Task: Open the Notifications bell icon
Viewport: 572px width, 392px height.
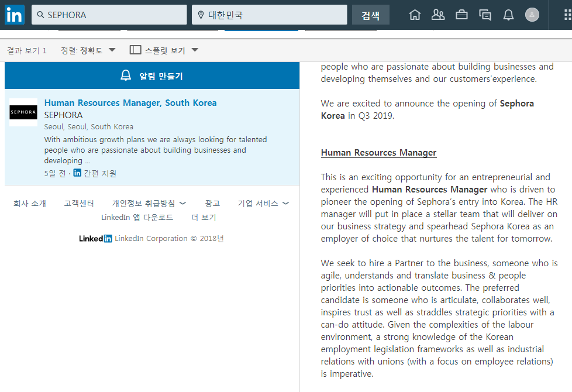Action: click(x=508, y=15)
